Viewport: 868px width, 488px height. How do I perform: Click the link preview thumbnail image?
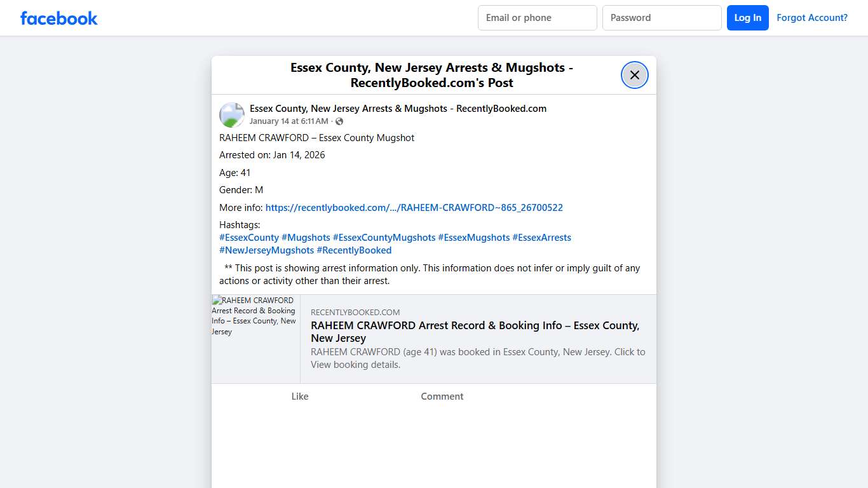click(x=255, y=339)
